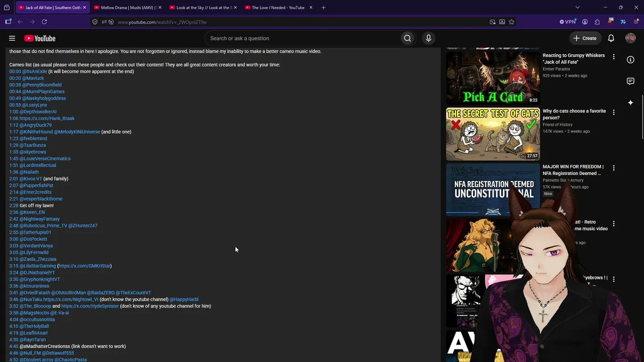Image resolution: width=644 pixels, height=362 pixels.
Task: Open the sparkle Ask AI icon
Action: coord(630,103)
